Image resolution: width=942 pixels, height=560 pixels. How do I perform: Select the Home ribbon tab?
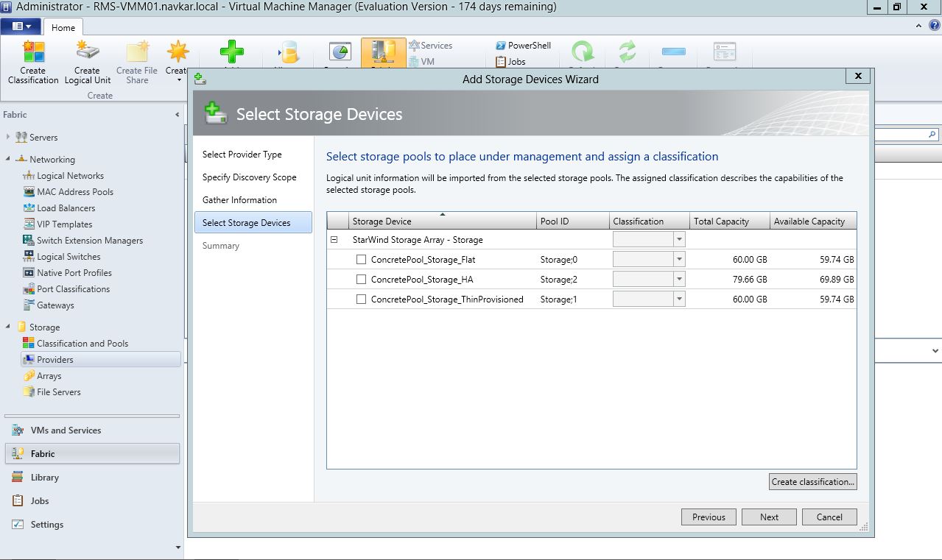pos(63,27)
